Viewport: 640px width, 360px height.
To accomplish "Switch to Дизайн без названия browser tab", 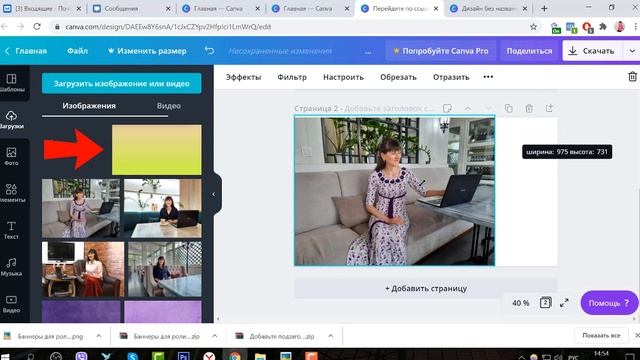I will [x=493, y=9].
